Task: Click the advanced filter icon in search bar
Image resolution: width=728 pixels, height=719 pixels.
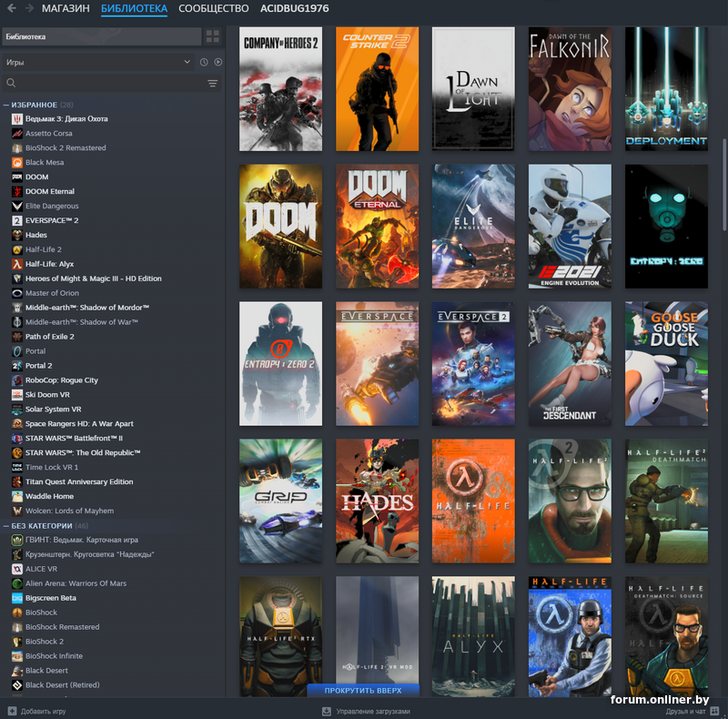Action: point(213,83)
